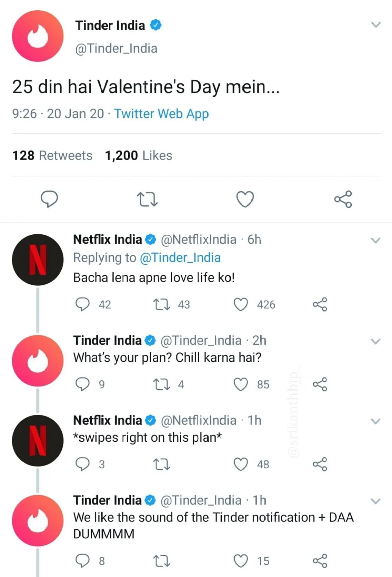Retweet the 'DAA DUMMMM' tweet
This screenshot has height=577, width=392.
pyautogui.click(x=161, y=561)
